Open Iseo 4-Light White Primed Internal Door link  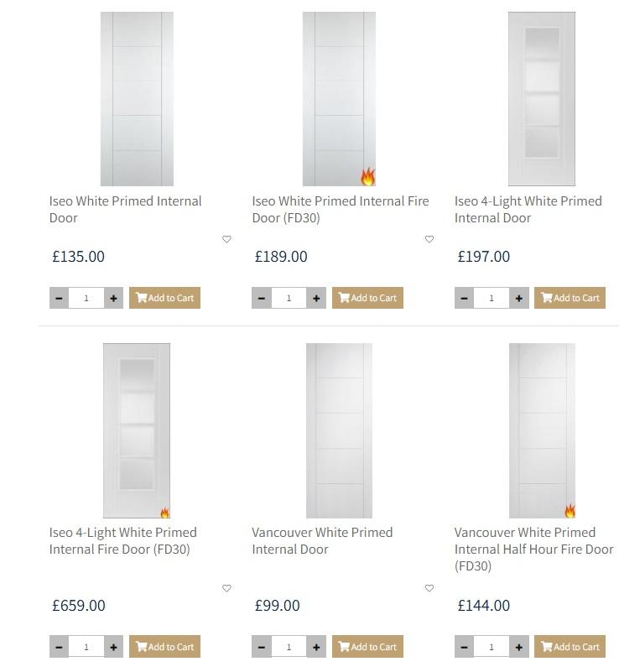528,210
